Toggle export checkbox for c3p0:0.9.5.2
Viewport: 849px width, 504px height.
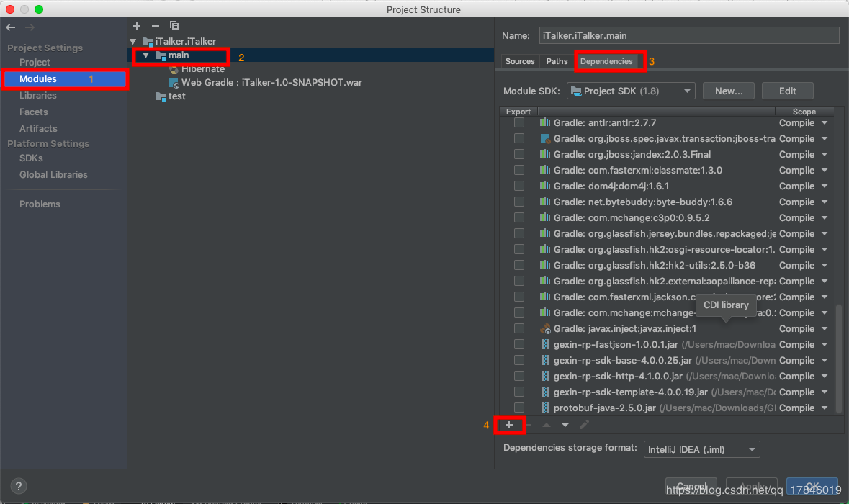click(518, 217)
